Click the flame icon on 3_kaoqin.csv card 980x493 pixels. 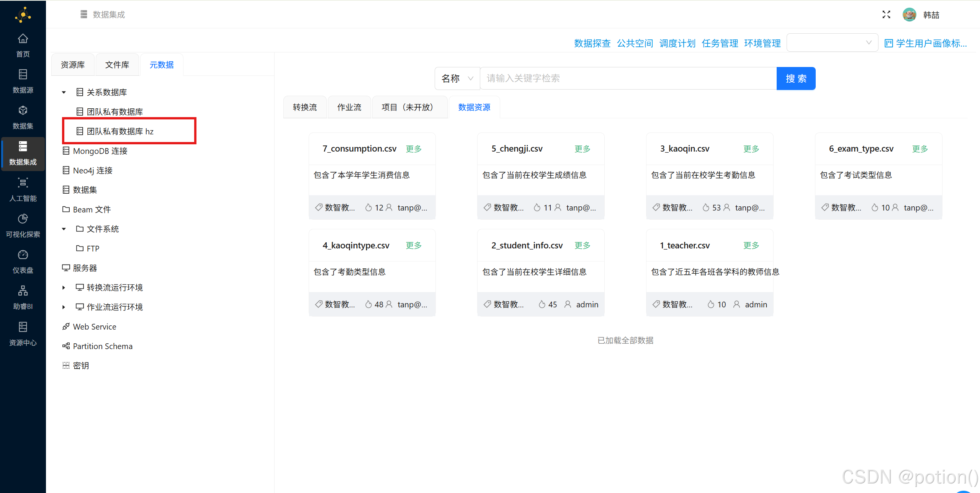706,207
